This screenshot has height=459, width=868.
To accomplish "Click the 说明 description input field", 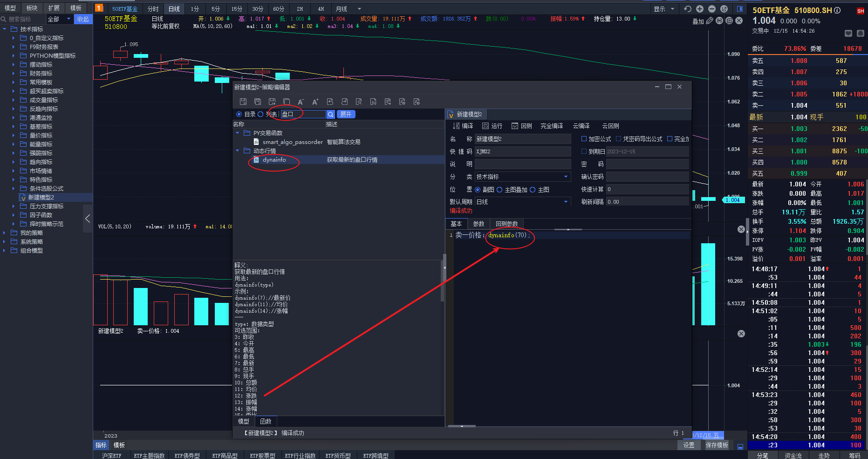I will click(523, 164).
